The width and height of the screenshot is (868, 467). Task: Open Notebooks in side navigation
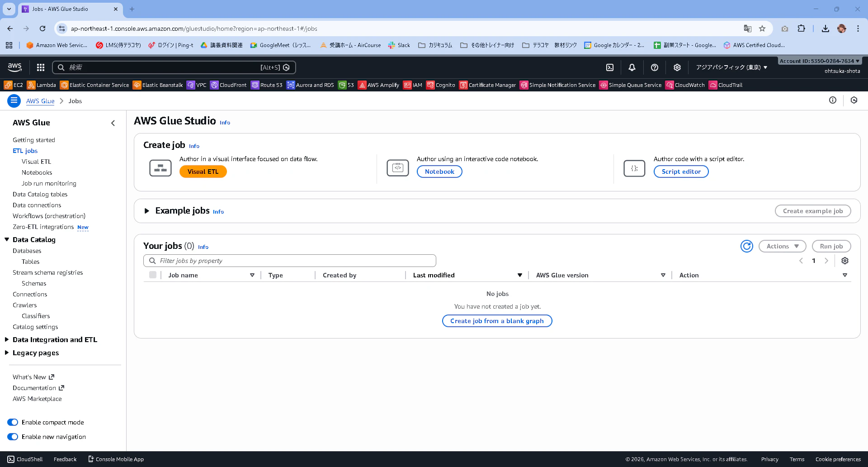point(37,172)
